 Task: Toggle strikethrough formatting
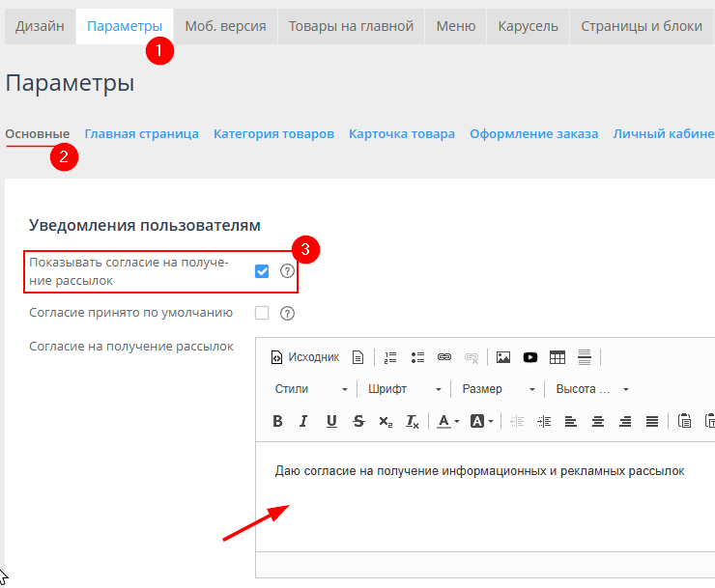tap(358, 421)
